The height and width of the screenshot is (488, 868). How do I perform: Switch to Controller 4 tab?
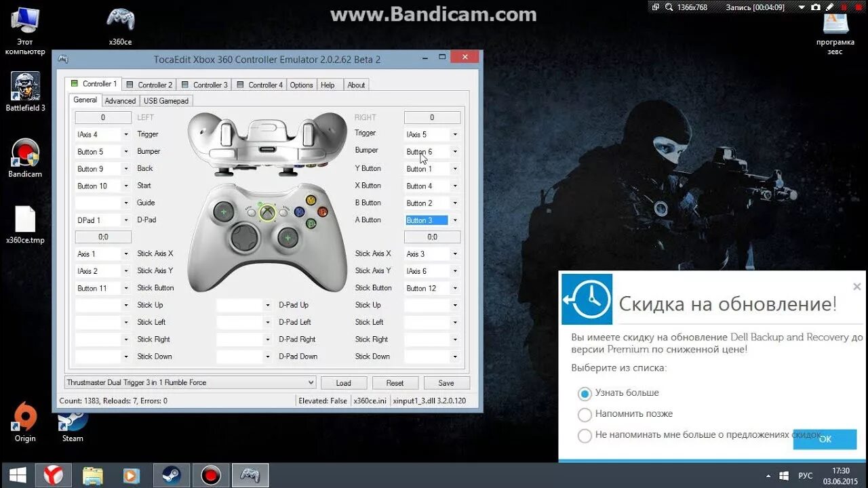click(x=260, y=85)
